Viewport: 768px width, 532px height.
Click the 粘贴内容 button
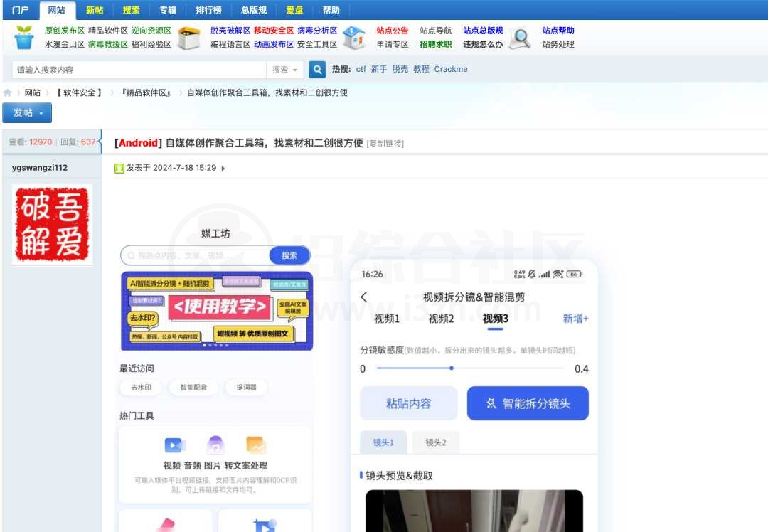(408, 404)
